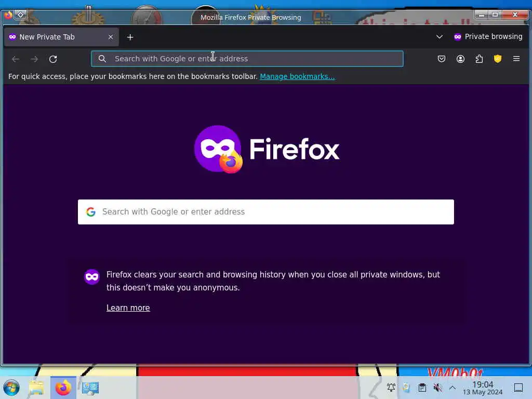Image resolution: width=532 pixels, height=399 pixels.
Task: Click the muted volume tray icon
Action: (437, 388)
